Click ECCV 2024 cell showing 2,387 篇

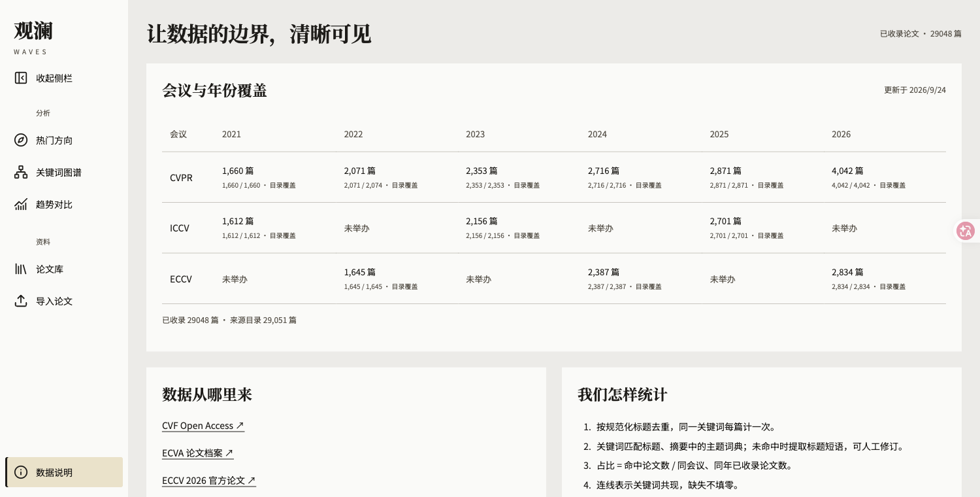[x=641, y=279]
